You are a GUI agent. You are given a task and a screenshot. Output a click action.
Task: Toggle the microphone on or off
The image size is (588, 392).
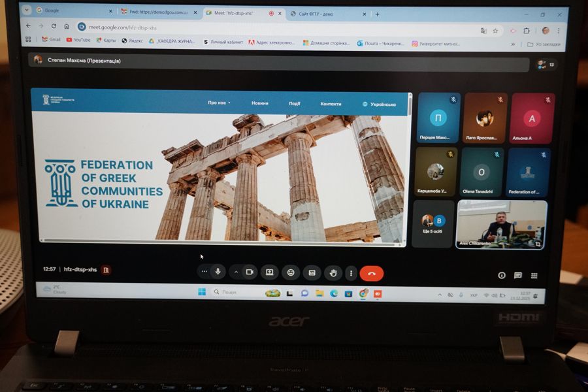point(218,272)
